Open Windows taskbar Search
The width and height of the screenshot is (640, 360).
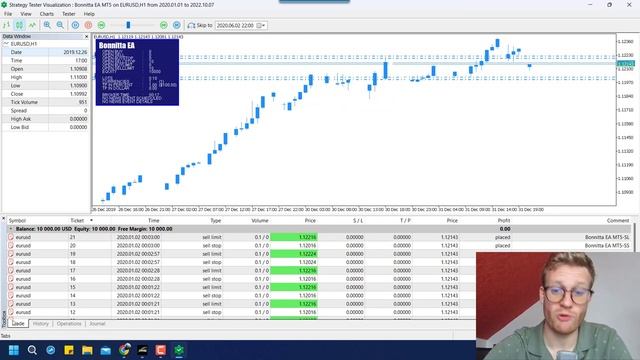point(32,350)
